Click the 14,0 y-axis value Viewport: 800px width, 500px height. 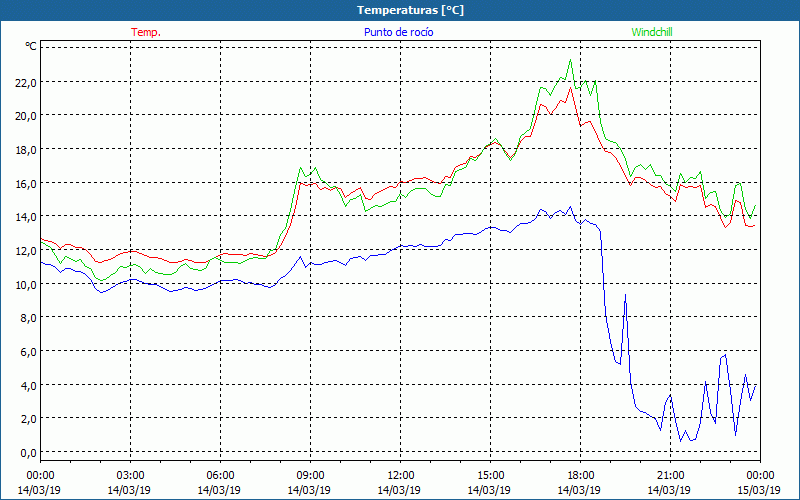(26, 217)
